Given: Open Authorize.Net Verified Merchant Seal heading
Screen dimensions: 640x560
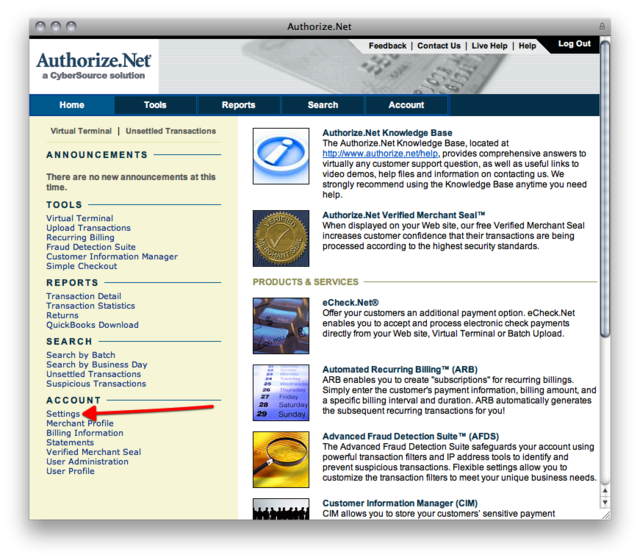Looking at the screenshot, I should coord(404,215).
